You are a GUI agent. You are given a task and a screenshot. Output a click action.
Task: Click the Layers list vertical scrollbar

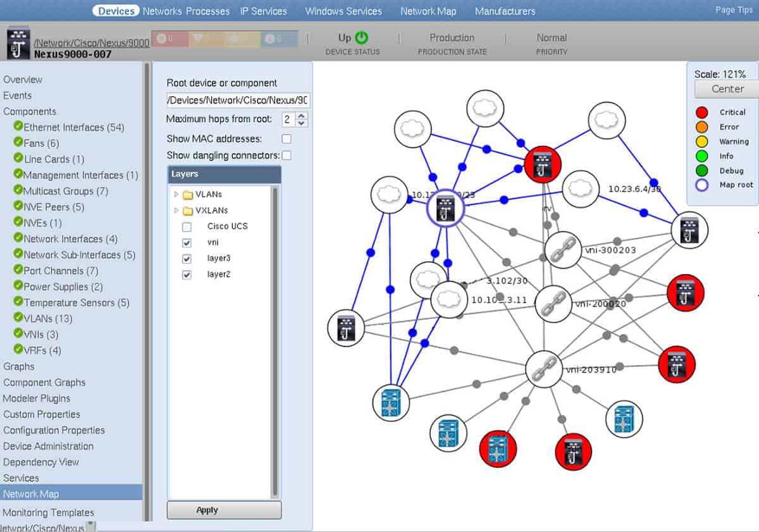coord(275,342)
